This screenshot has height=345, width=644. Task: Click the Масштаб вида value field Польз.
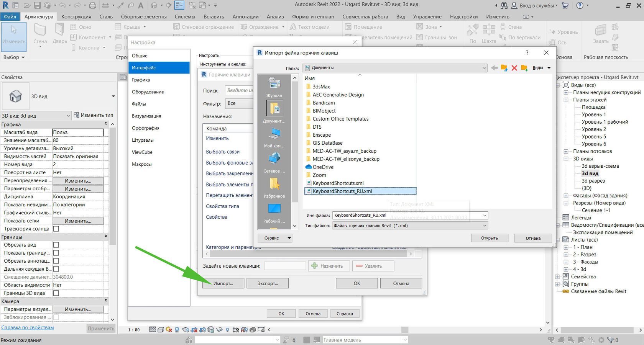(78, 132)
